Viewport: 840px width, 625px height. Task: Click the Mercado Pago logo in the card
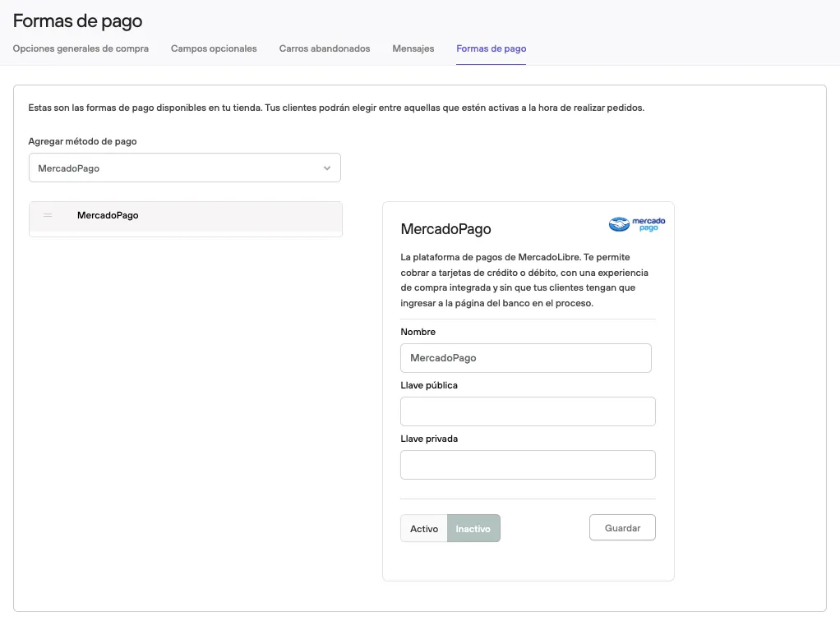tap(636, 224)
